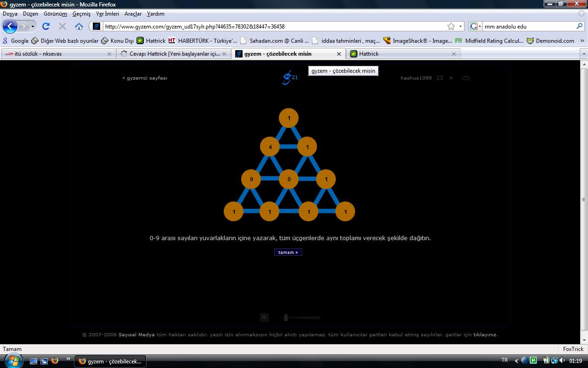Viewport: 588px width, 368px height.
Task: Open the Windows Start orb
Action: pyautogui.click(x=12, y=361)
